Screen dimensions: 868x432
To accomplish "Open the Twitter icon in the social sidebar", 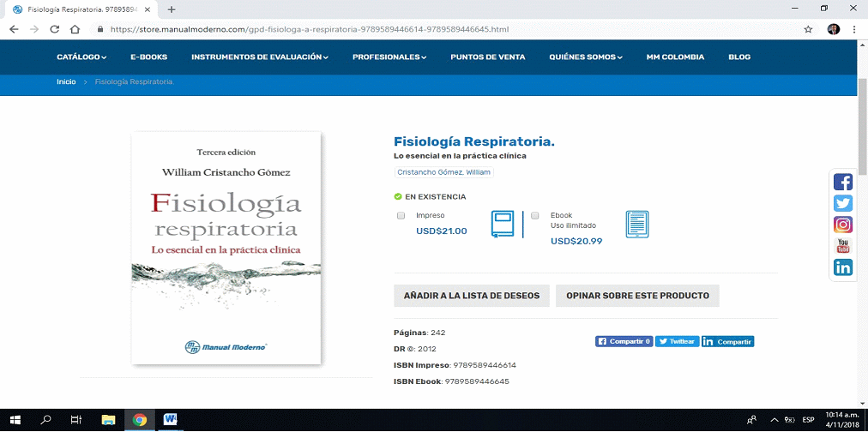I will (843, 203).
